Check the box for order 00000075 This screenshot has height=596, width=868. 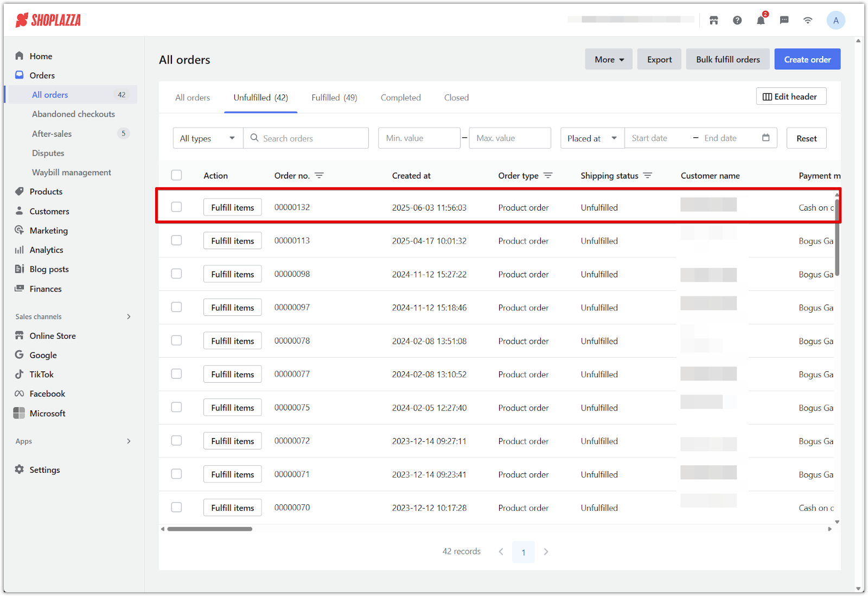pos(176,407)
